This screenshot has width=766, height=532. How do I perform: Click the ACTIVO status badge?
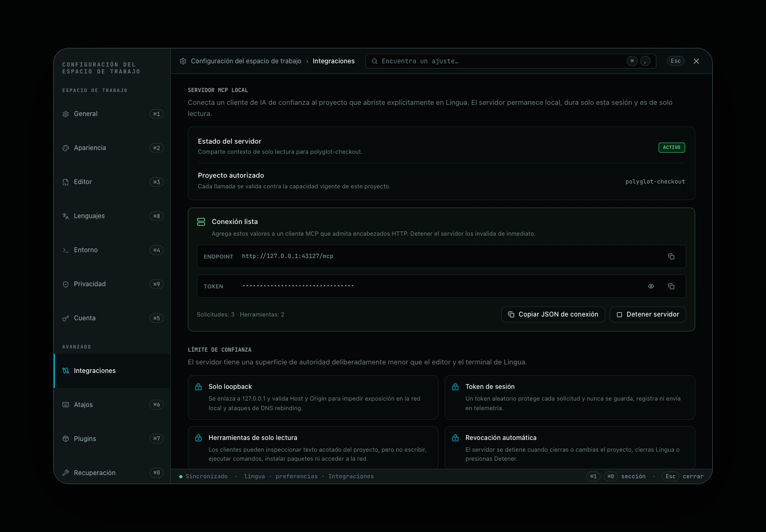(672, 147)
